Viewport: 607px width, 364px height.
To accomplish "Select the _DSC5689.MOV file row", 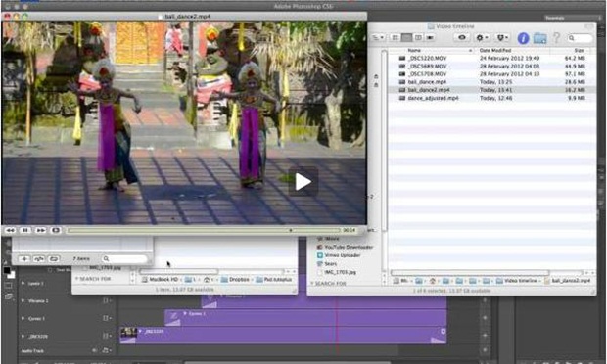I will tap(491, 67).
